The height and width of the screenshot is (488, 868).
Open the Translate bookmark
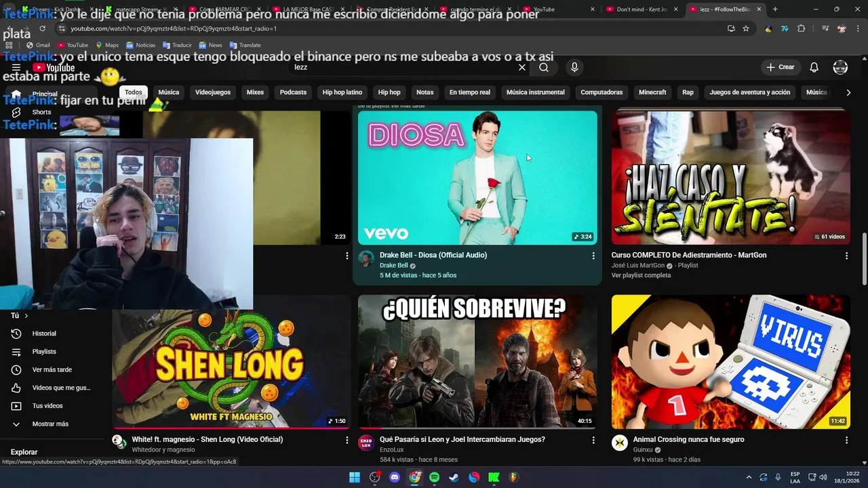point(245,45)
